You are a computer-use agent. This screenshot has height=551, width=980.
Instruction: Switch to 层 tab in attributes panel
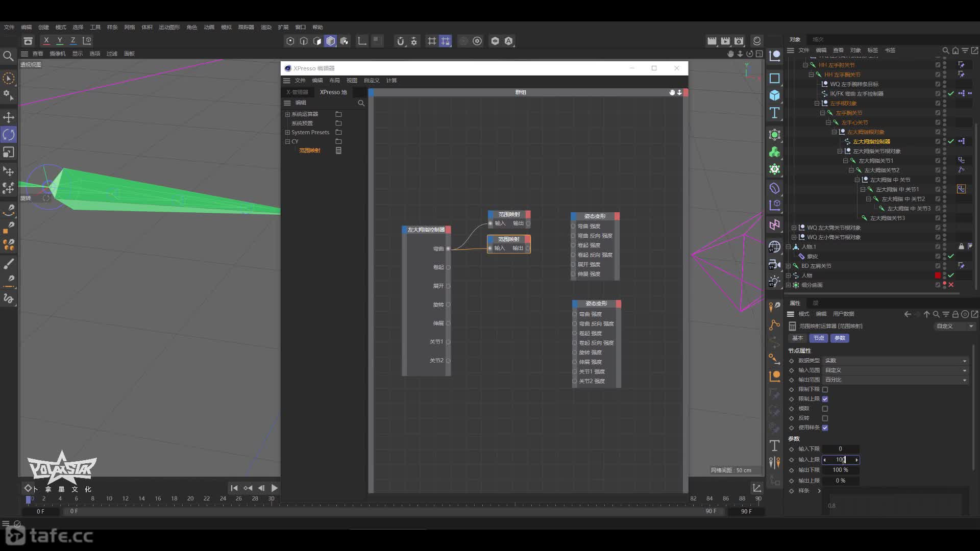click(x=815, y=304)
